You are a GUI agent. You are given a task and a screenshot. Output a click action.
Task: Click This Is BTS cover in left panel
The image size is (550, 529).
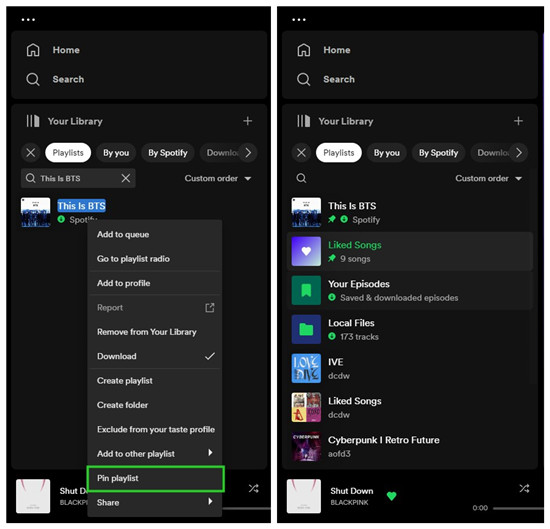pos(35,212)
